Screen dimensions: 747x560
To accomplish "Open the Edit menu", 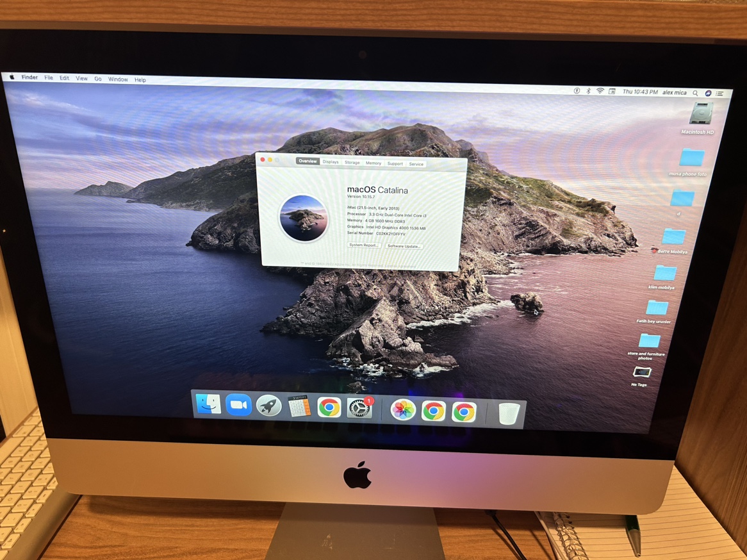I will coord(64,78).
